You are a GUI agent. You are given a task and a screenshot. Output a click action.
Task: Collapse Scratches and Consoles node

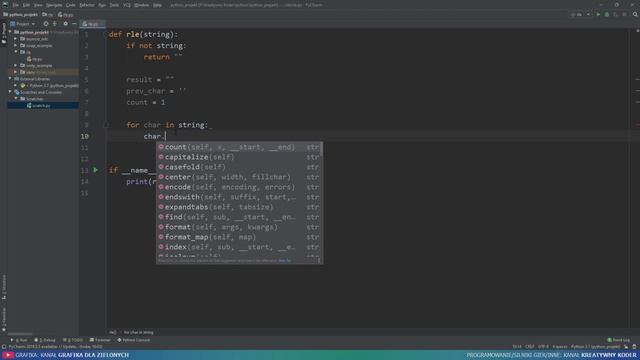tap(10, 92)
